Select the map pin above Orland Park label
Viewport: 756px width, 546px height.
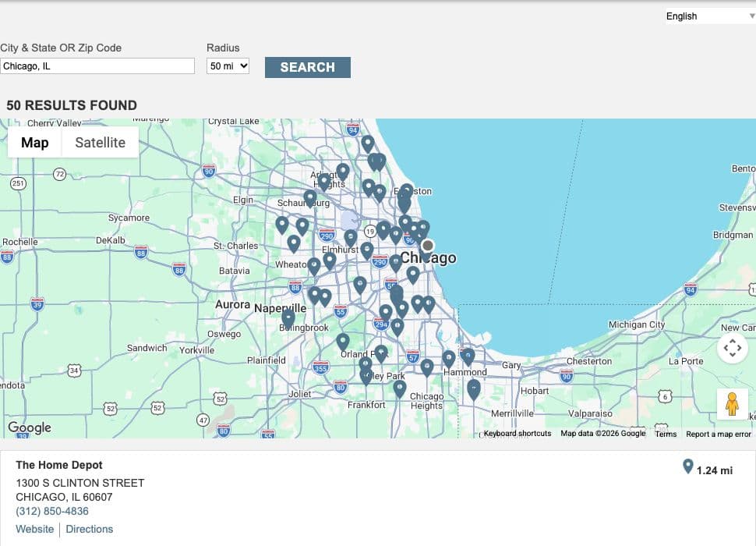(x=343, y=342)
